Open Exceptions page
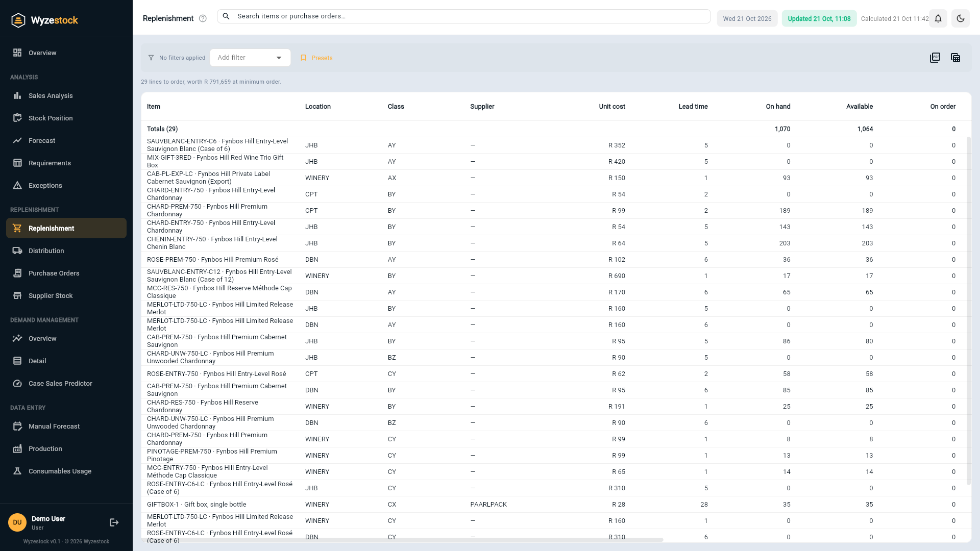980x551 pixels. (x=66, y=185)
